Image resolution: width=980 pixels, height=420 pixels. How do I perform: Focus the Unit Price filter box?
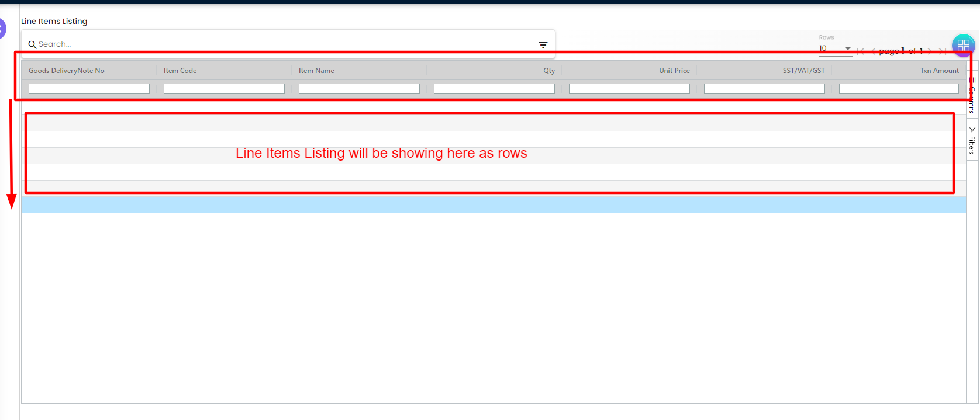coord(629,89)
